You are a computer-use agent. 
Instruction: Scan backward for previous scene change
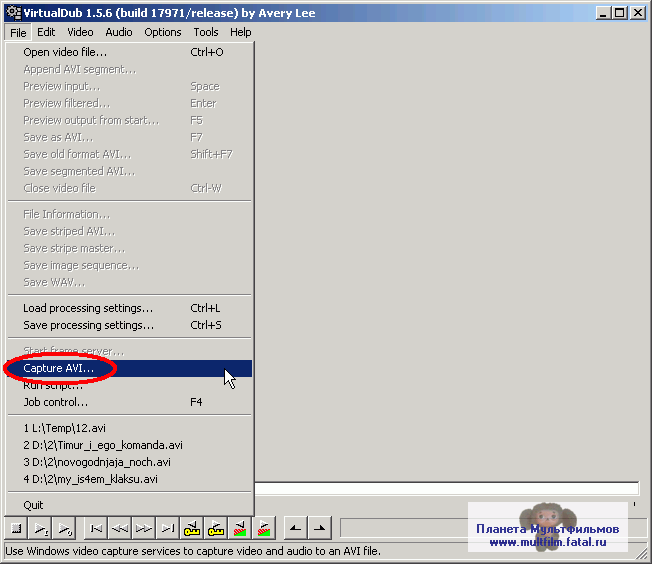point(240,528)
